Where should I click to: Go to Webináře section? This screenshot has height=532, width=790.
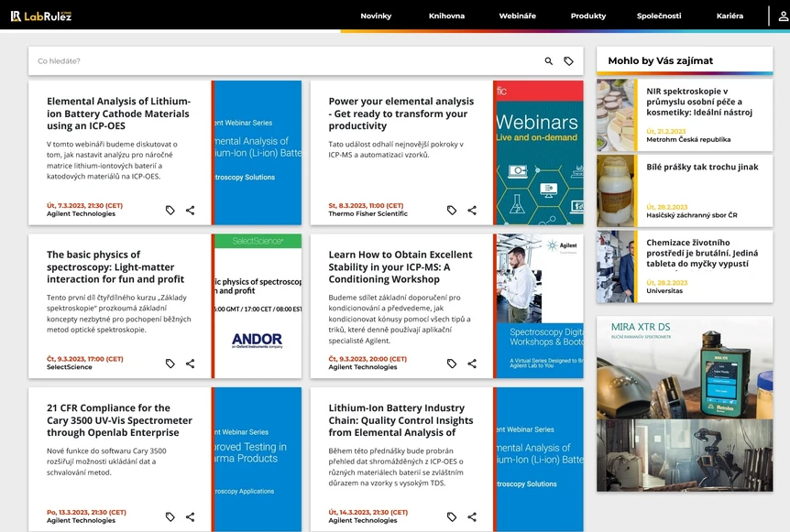click(x=518, y=16)
